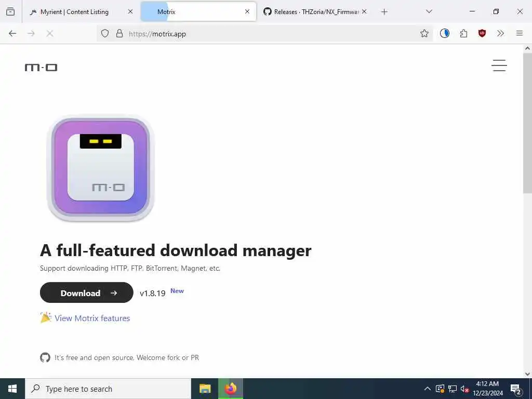Open File Explorer from taskbar

pyautogui.click(x=205, y=389)
